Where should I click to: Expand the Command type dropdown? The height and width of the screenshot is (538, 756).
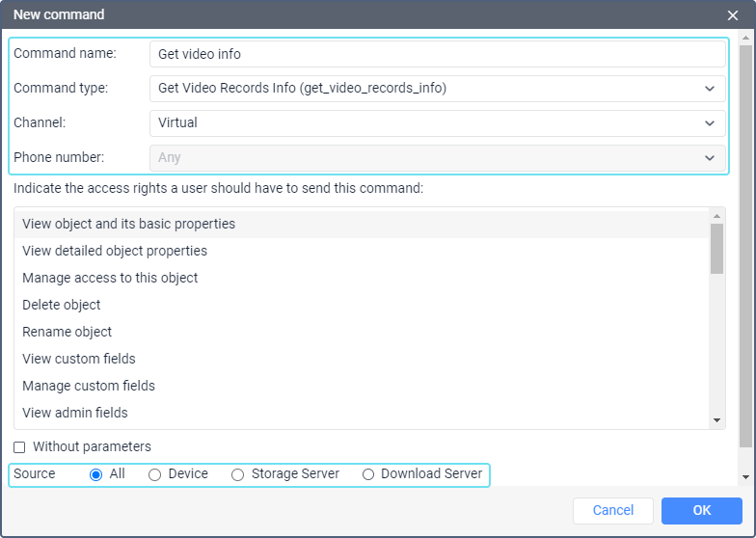click(438, 89)
